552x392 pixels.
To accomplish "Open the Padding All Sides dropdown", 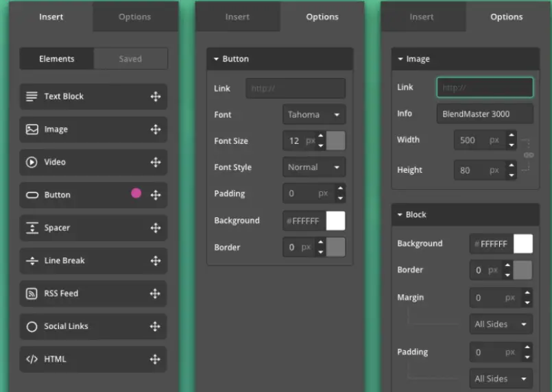I will tap(501, 378).
